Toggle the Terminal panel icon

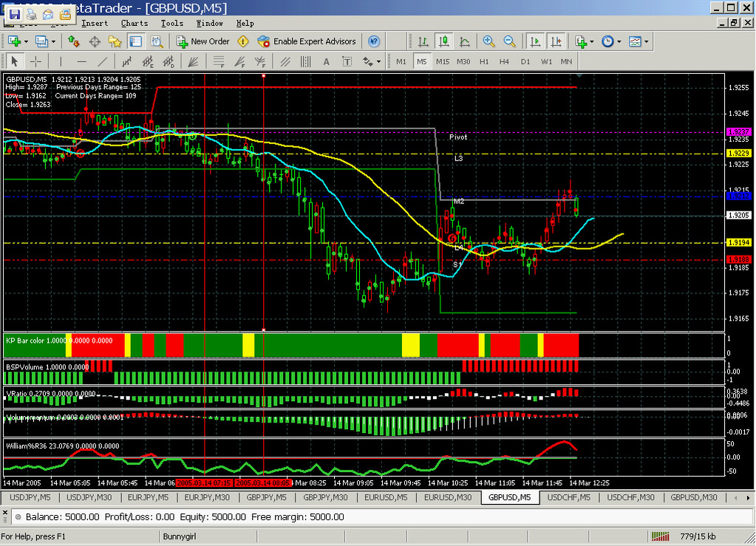tap(135, 41)
